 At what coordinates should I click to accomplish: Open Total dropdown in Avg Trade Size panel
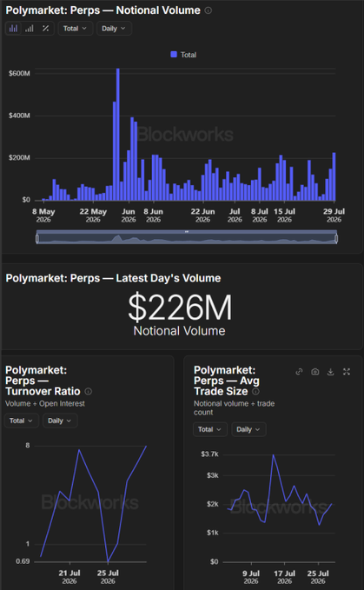(x=210, y=429)
